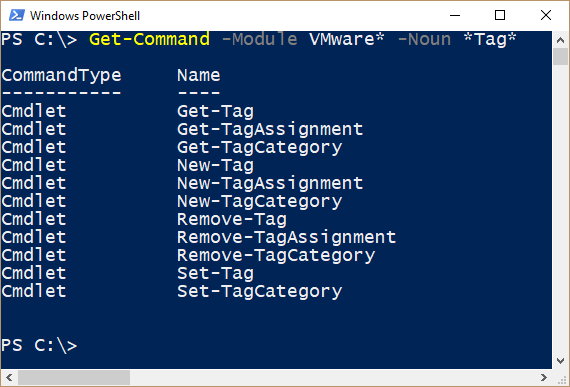Screen dimensions: 570x387
Task: Click the window resize grip in corner
Action: [x=563, y=379]
